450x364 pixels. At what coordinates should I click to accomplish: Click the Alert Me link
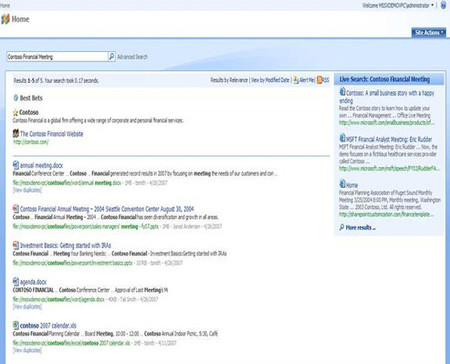(x=307, y=80)
